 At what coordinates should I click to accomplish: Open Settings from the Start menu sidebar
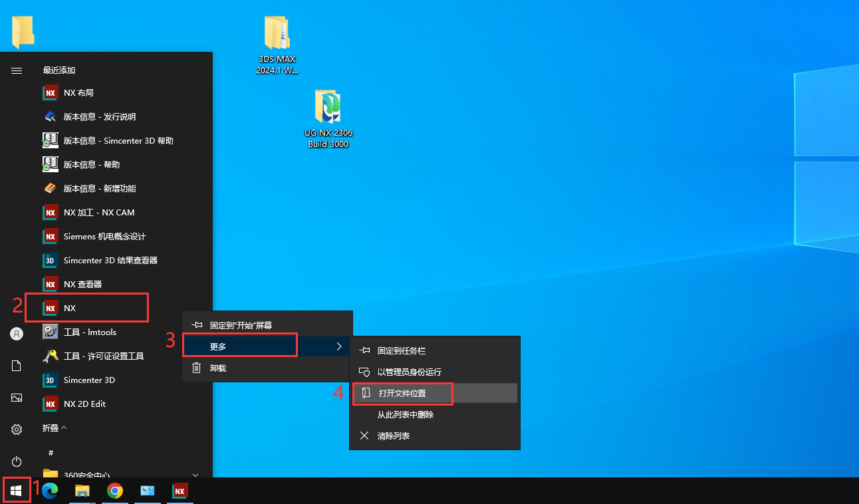(16, 430)
